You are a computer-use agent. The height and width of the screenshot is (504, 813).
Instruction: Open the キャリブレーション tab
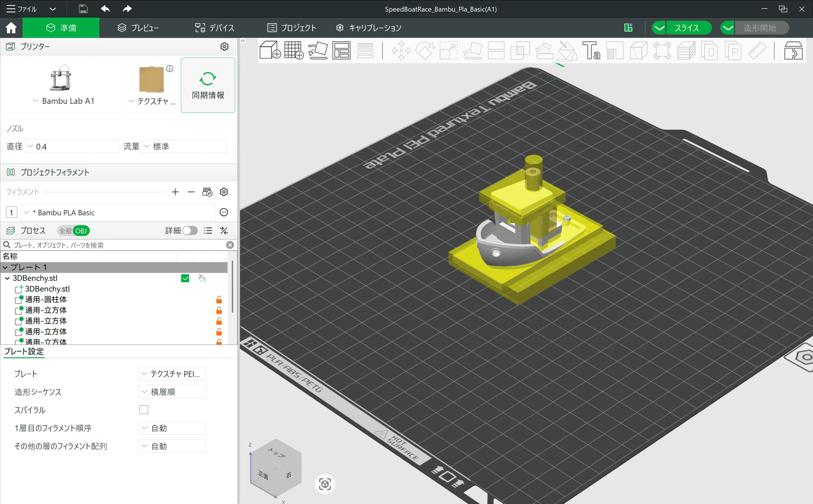pyautogui.click(x=369, y=28)
